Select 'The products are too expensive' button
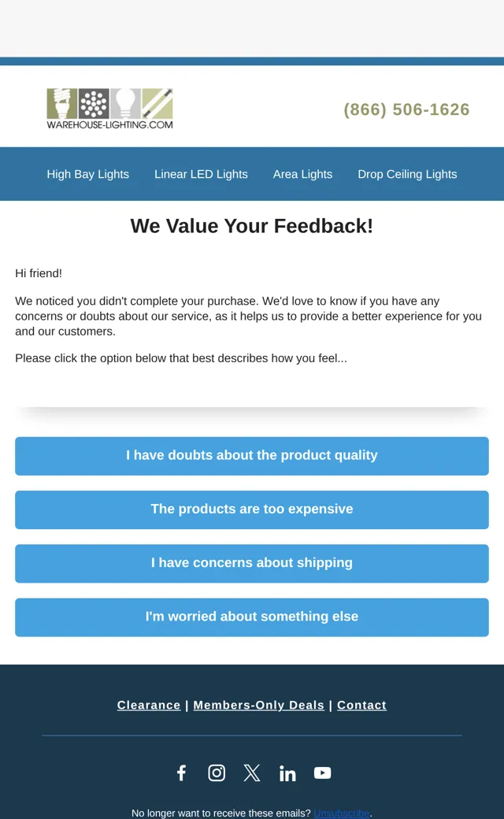Viewport: 504px width, 819px height. coord(252,510)
